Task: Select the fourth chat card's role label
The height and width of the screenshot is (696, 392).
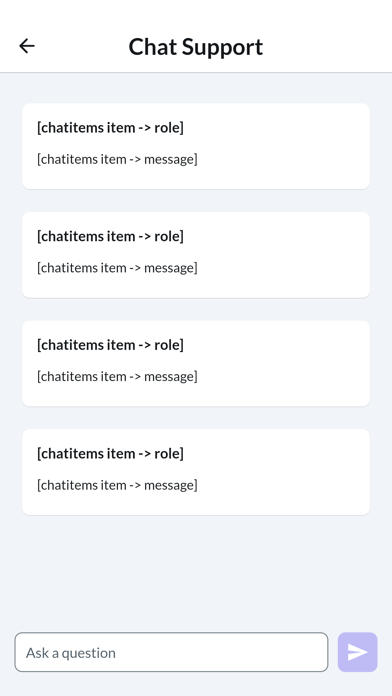Action: pyautogui.click(x=110, y=454)
